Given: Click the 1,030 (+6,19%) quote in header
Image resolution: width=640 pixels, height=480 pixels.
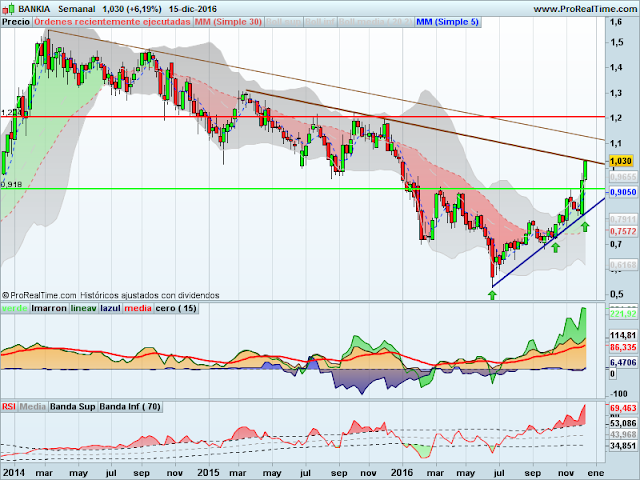Looking at the screenshot, I should click(x=131, y=9).
